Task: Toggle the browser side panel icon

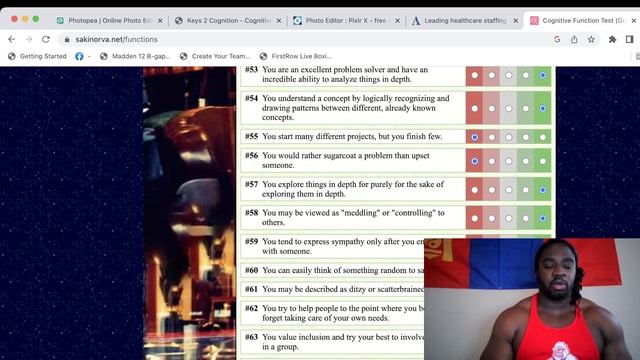Action: point(629,39)
